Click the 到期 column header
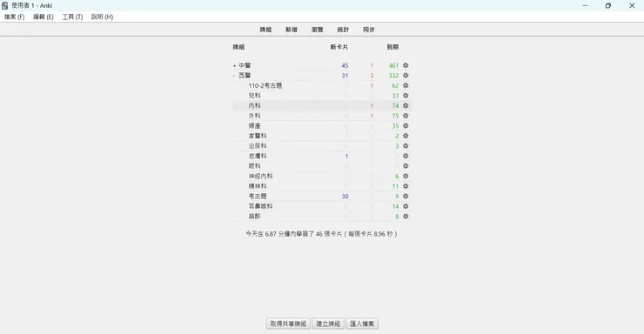This screenshot has height=334, width=644. pyautogui.click(x=392, y=47)
